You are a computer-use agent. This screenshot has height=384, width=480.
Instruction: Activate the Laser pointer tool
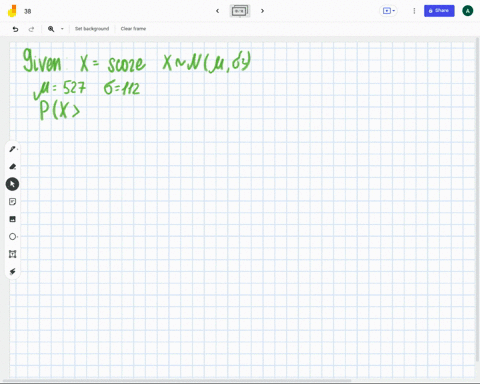pos(13,271)
